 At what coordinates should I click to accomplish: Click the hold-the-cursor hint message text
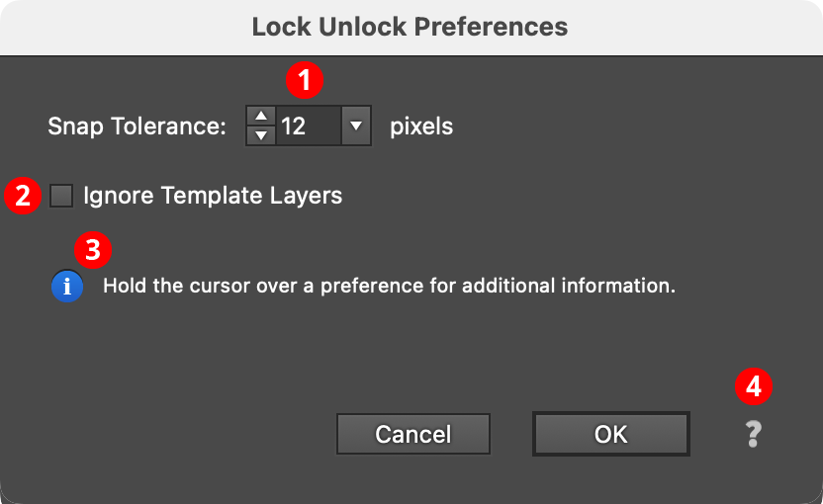(389, 287)
